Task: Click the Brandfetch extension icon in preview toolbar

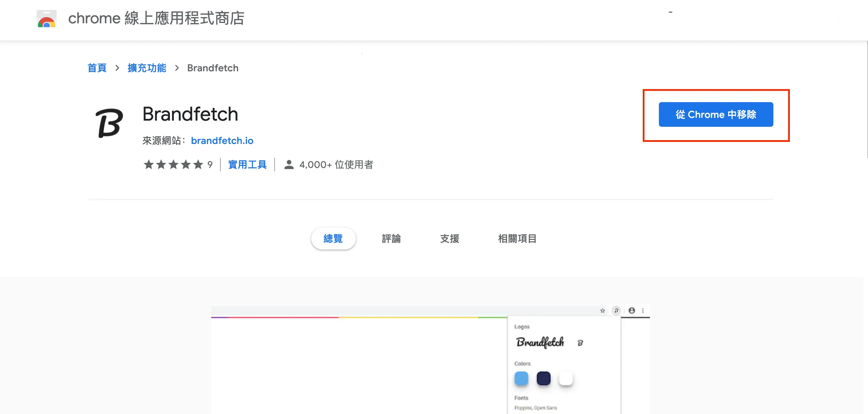Action: click(616, 310)
